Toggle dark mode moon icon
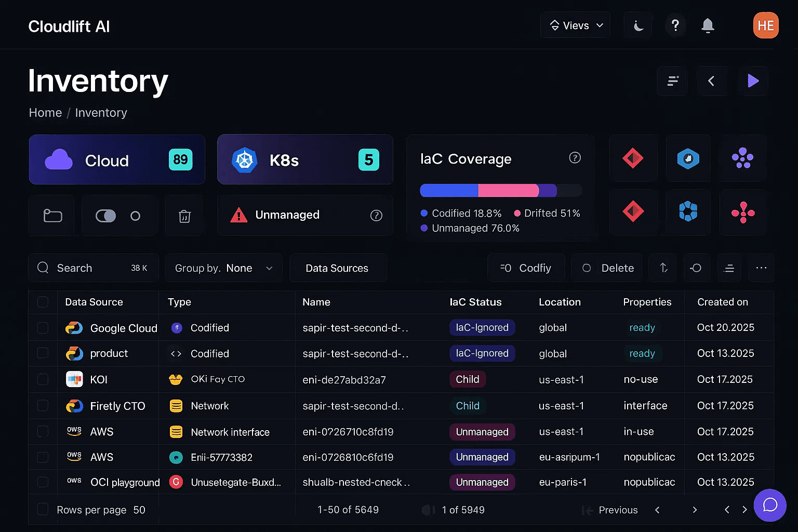 pyautogui.click(x=639, y=25)
